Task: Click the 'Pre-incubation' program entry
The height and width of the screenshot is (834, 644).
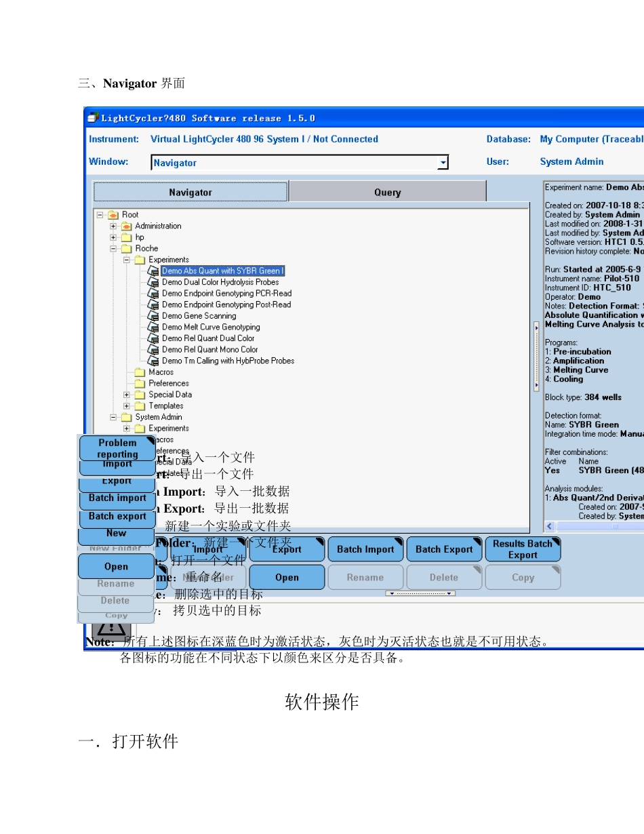Action: [x=582, y=352]
